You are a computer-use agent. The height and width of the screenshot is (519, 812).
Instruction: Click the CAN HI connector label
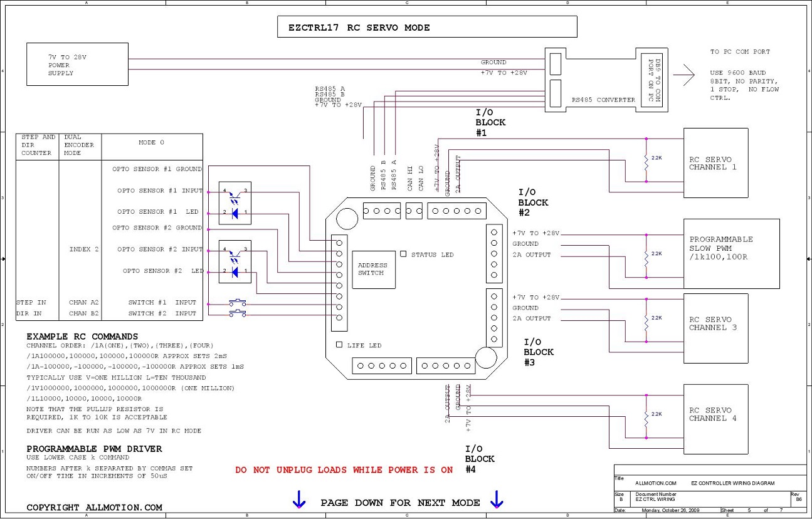click(x=410, y=179)
